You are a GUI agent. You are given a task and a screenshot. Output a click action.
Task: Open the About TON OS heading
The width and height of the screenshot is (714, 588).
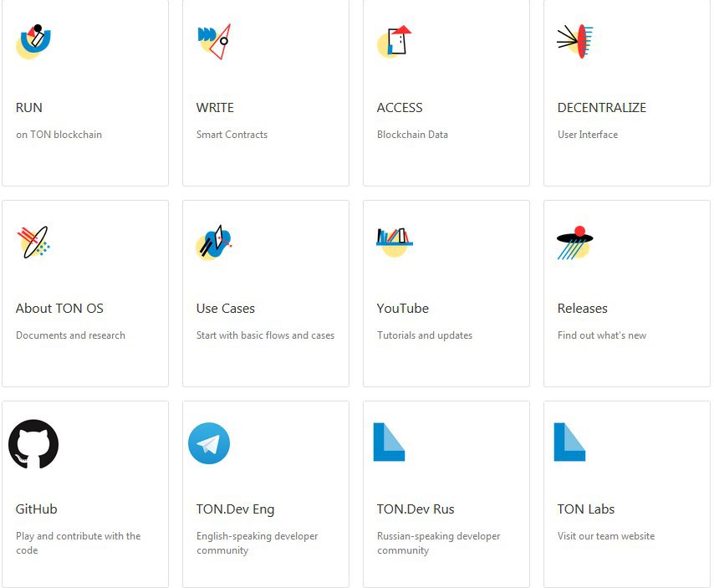click(59, 309)
